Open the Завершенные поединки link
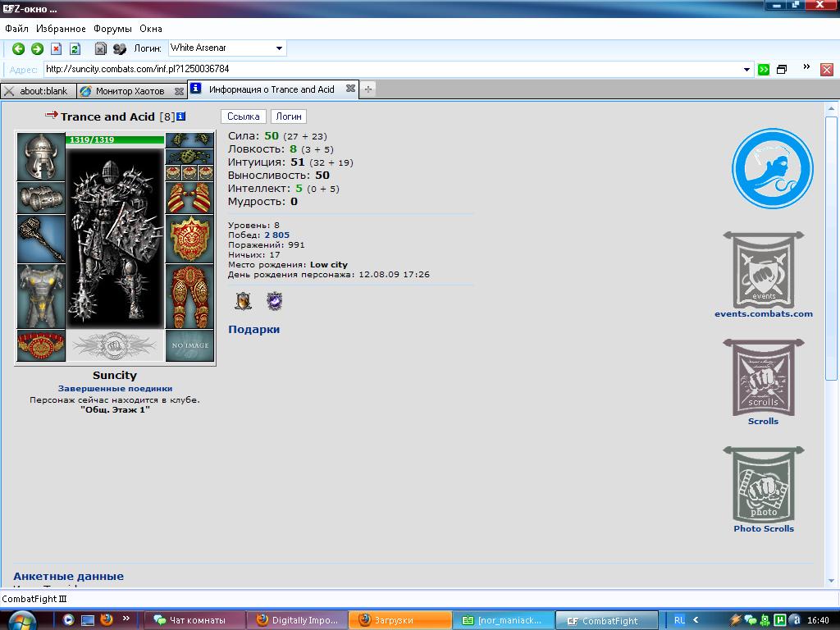The width and height of the screenshot is (840, 630). click(115, 388)
